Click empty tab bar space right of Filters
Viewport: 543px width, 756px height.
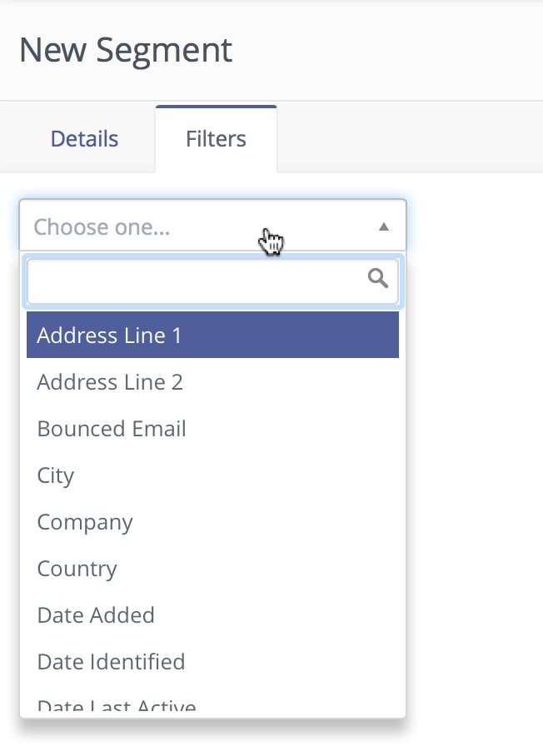[408, 138]
